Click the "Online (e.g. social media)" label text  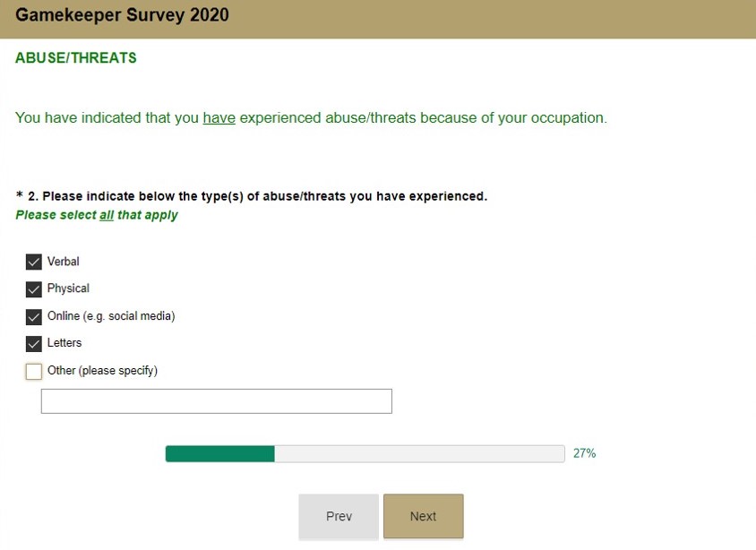pos(111,316)
